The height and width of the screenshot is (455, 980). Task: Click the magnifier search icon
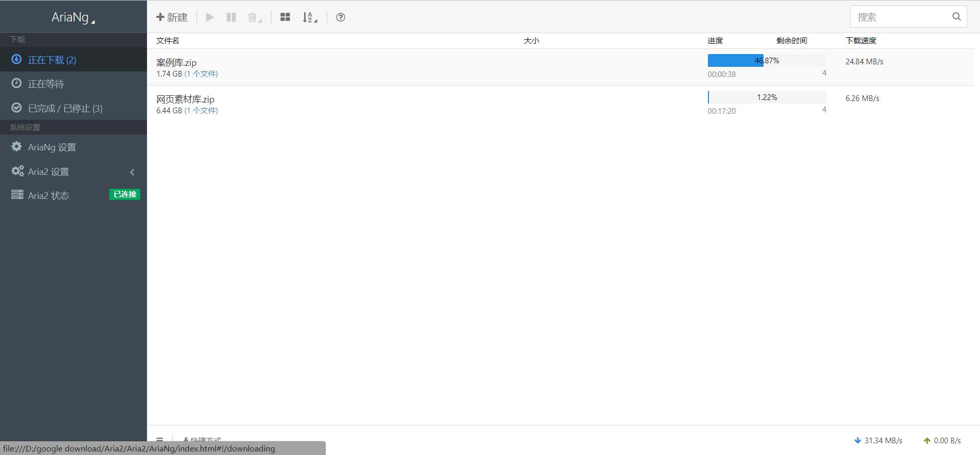click(957, 16)
